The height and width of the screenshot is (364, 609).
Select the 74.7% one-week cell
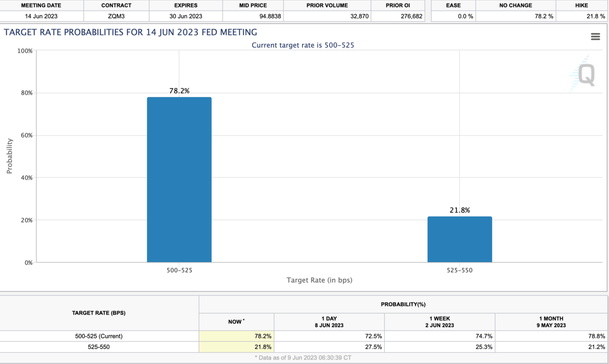[x=440, y=336]
